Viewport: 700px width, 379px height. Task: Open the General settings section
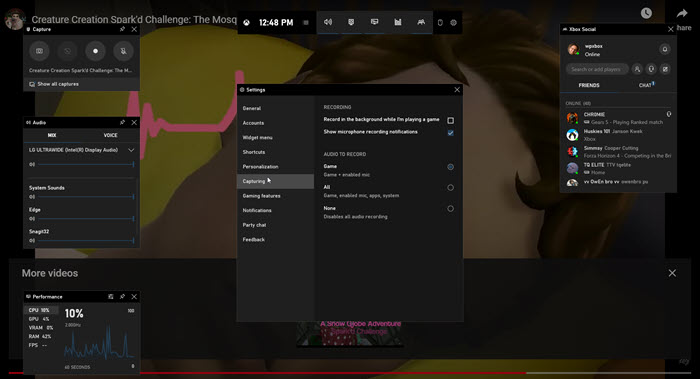pos(275,108)
